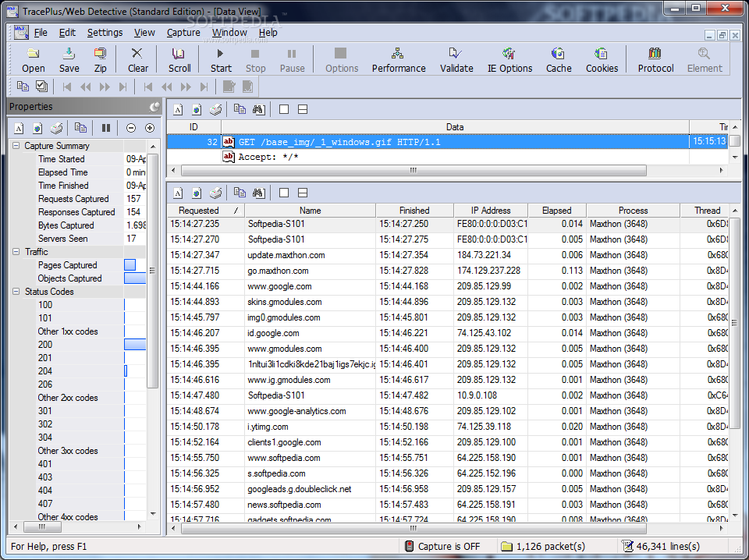
Task: Click the Objects Captured traffic bar
Action: point(135,278)
